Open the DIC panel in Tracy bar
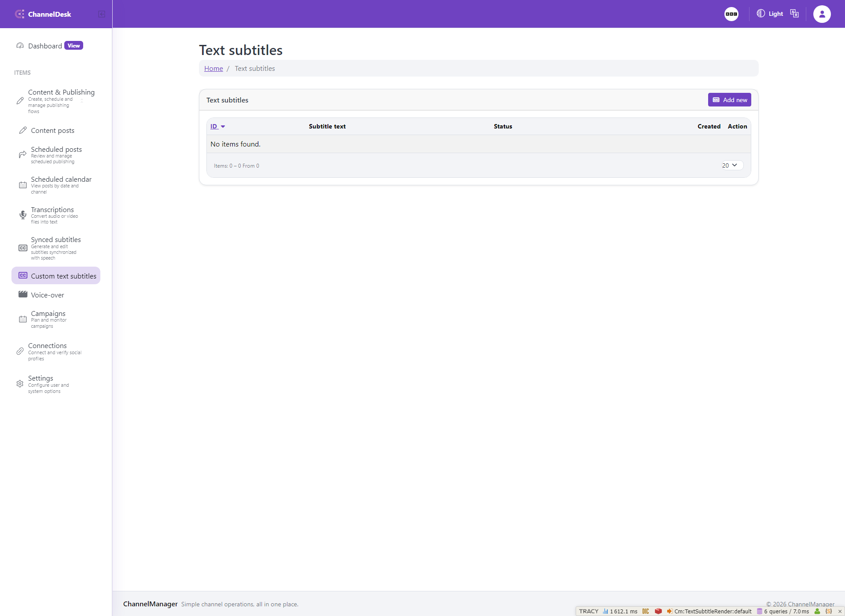This screenshot has height=616, width=845. point(646,611)
